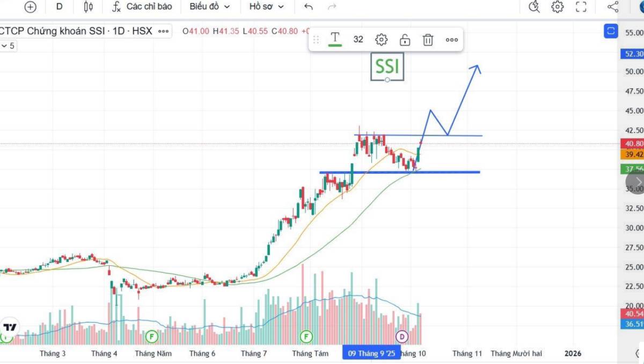Click the add symbol plus icon
The width and height of the screenshot is (644, 364).
pyautogui.click(x=31, y=7)
